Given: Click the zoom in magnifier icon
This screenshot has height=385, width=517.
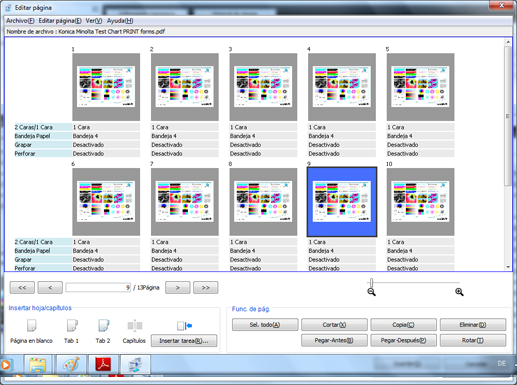Looking at the screenshot, I should click(459, 292).
